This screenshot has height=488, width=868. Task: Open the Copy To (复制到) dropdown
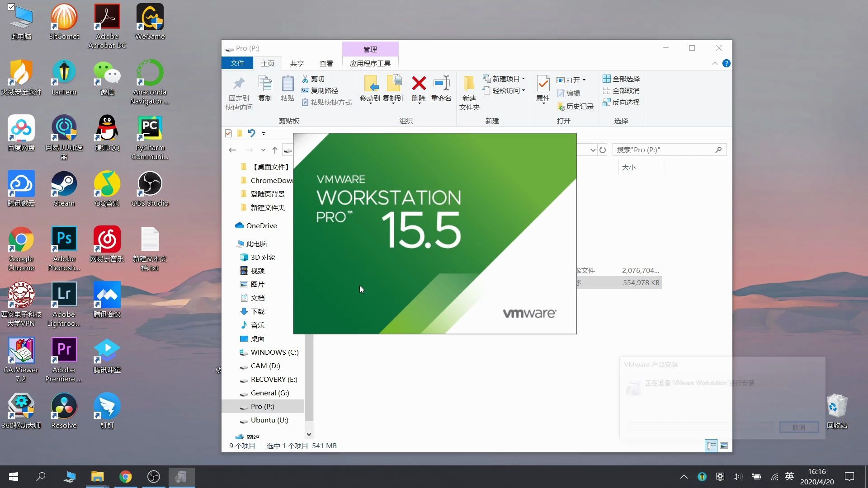coord(392,103)
